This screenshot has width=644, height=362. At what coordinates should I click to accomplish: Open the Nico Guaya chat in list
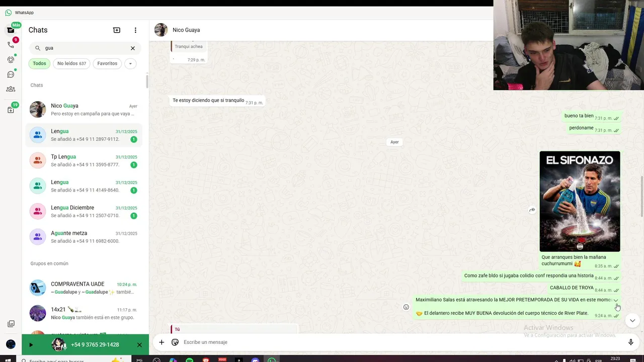click(x=84, y=110)
